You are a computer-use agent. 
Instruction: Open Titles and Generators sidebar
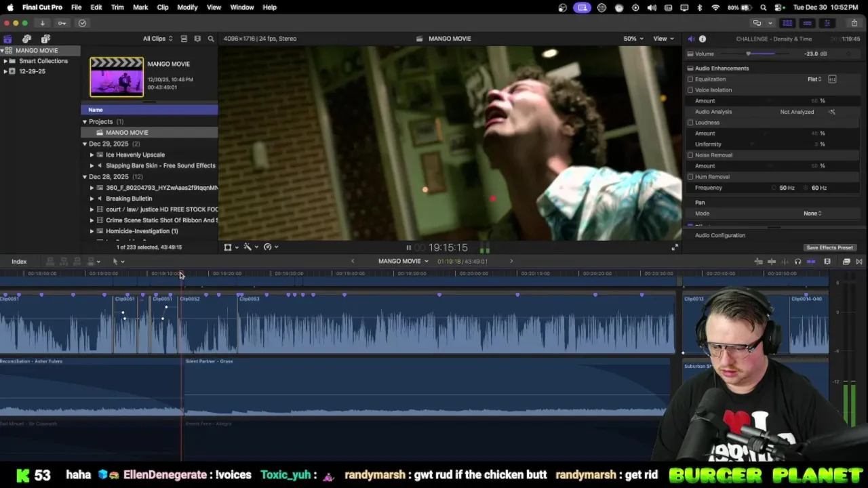click(x=45, y=39)
